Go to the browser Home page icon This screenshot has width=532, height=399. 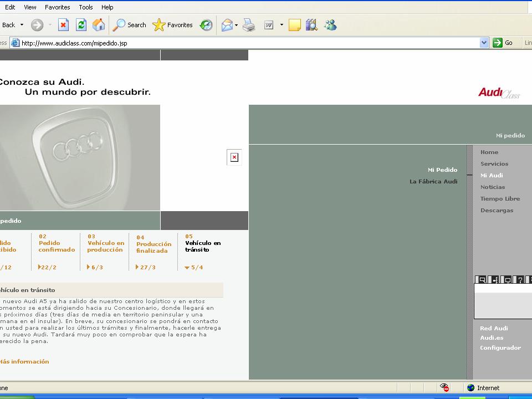[x=99, y=25]
